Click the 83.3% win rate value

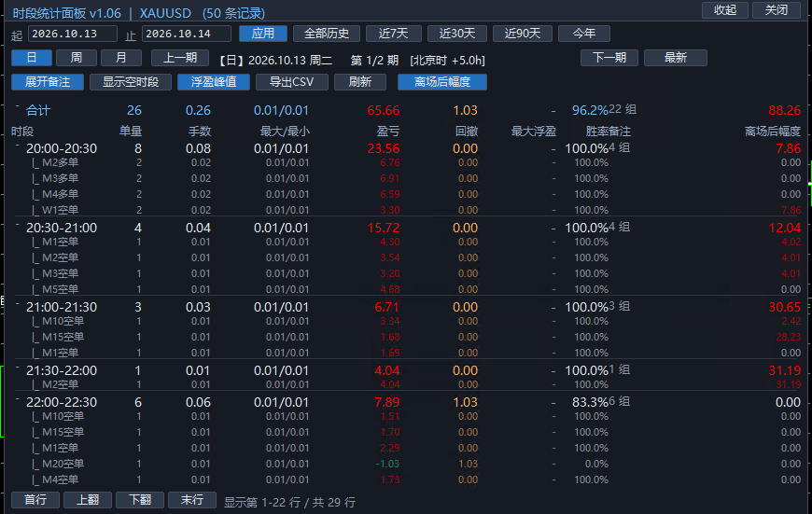coord(590,402)
